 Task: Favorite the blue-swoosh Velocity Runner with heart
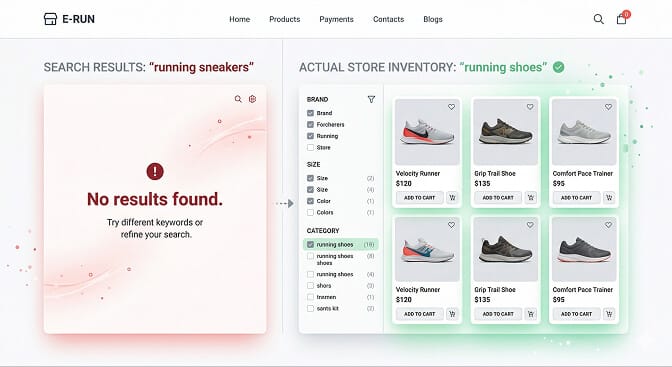(451, 225)
